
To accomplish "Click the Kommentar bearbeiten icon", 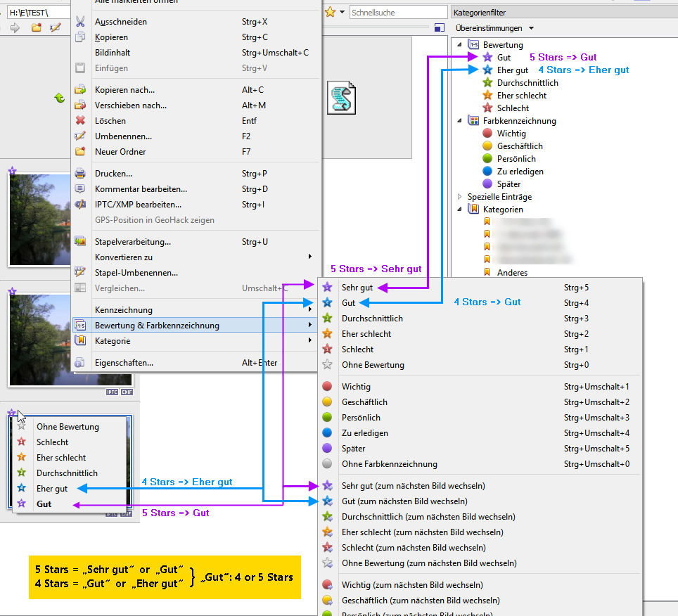I will pyautogui.click(x=80, y=189).
